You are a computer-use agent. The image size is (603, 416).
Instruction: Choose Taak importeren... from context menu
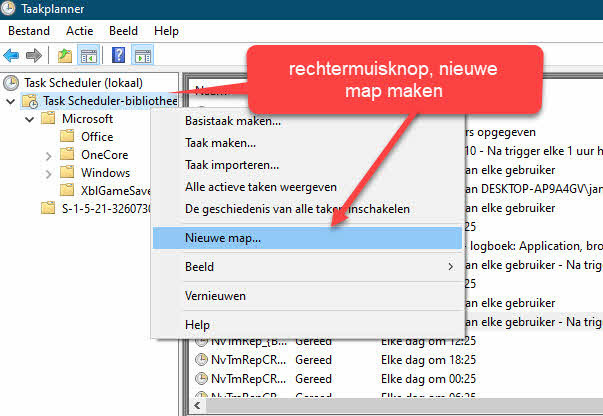pyautogui.click(x=307, y=165)
